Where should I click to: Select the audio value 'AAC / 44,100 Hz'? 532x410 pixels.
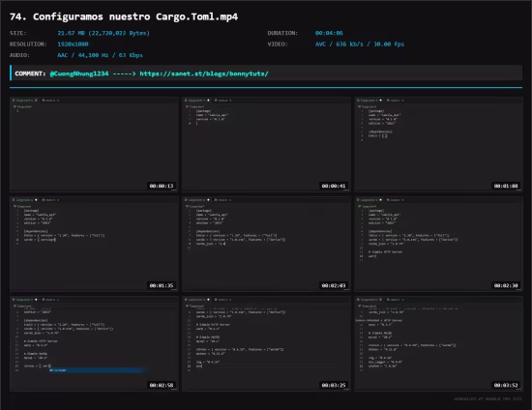[x=83, y=55]
